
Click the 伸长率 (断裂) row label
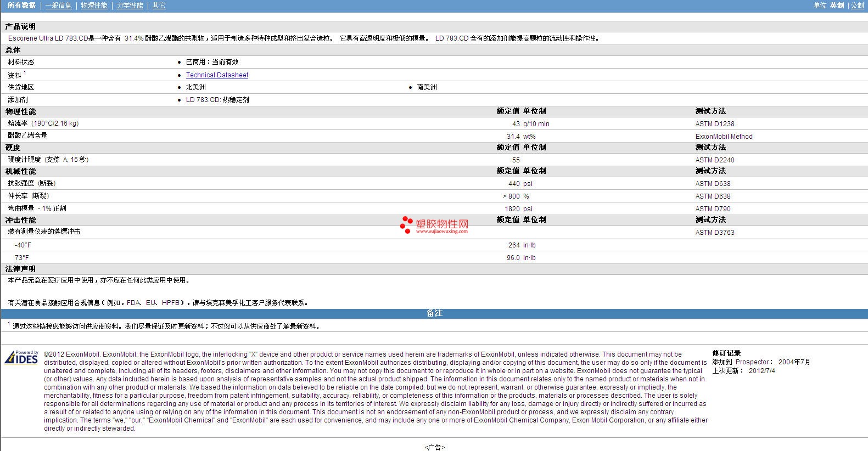click(x=28, y=196)
